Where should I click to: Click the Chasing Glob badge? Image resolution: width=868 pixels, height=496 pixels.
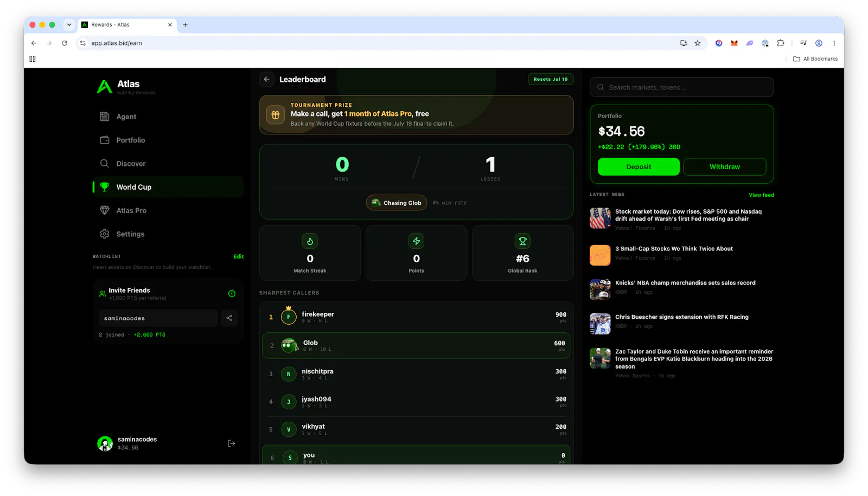[397, 203]
